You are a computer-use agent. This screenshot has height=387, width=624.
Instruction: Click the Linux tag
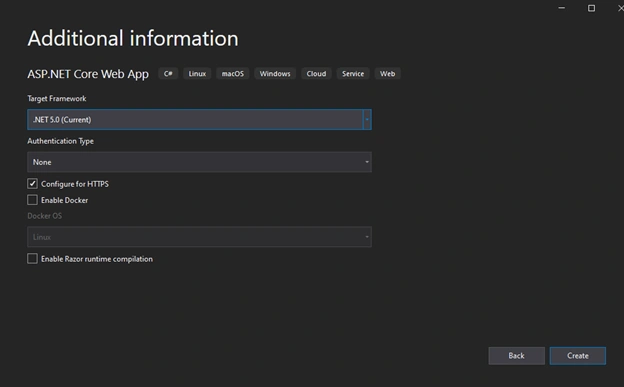point(197,74)
